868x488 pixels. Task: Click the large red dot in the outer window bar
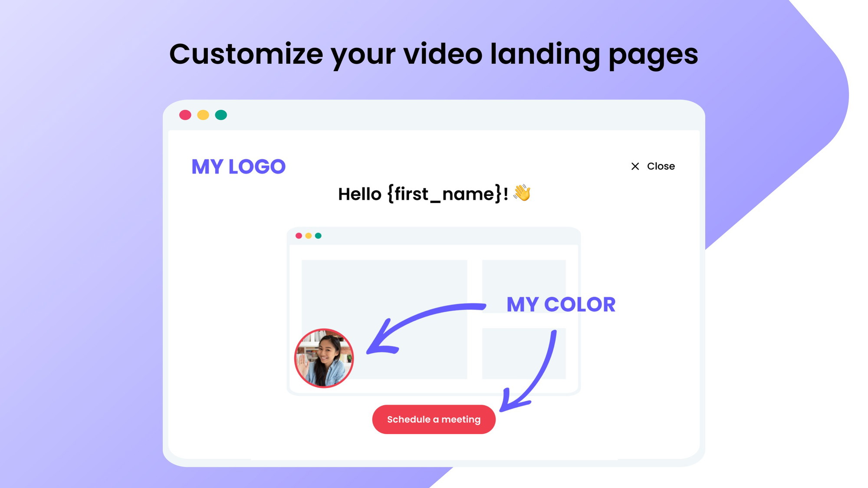[x=185, y=115]
